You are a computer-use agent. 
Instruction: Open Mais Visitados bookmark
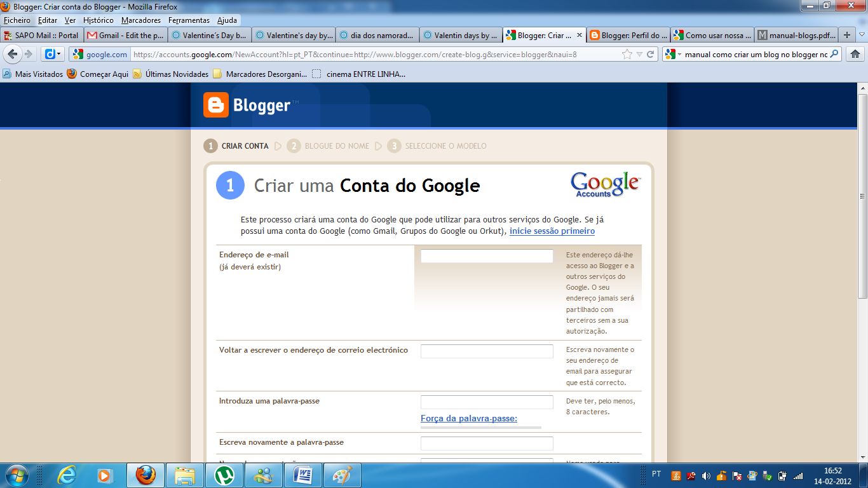pyautogui.click(x=33, y=74)
